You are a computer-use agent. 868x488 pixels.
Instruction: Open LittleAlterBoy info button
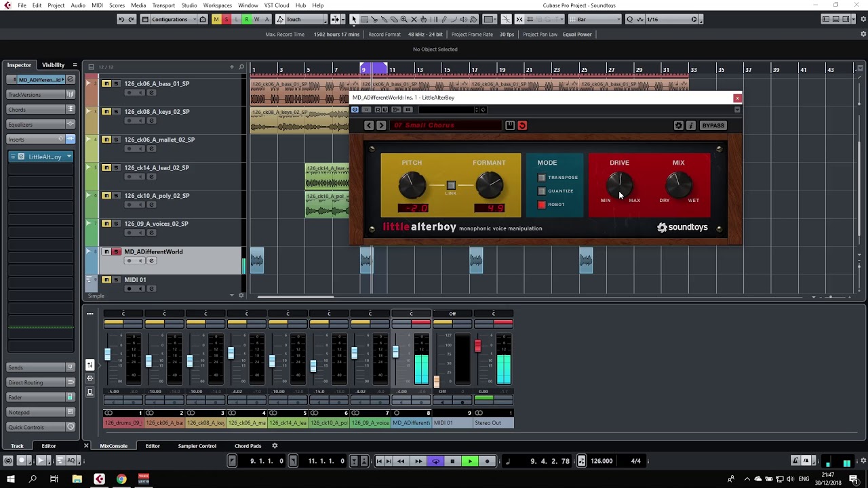click(x=690, y=125)
